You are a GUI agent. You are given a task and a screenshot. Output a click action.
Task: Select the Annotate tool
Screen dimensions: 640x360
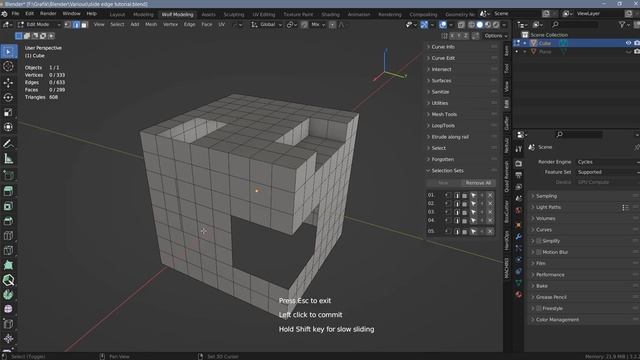[x=8, y=144]
